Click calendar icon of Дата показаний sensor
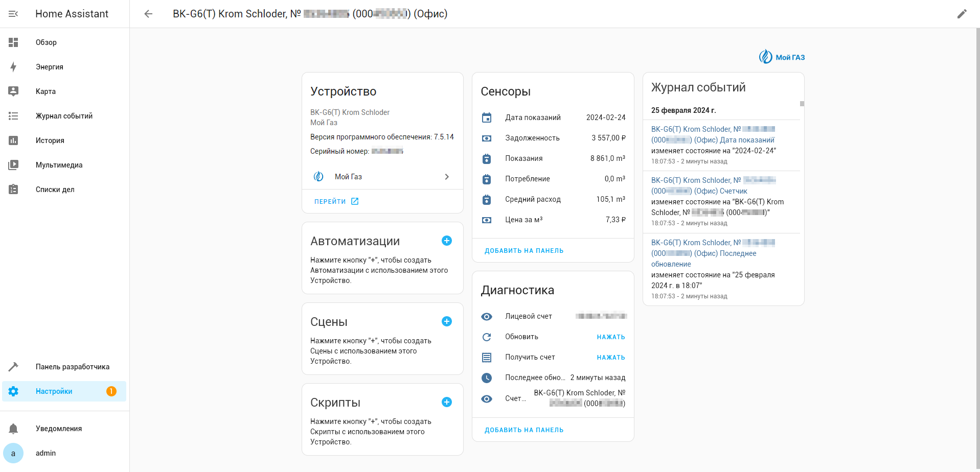Viewport: 980px width, 472px height. [487, 117]
